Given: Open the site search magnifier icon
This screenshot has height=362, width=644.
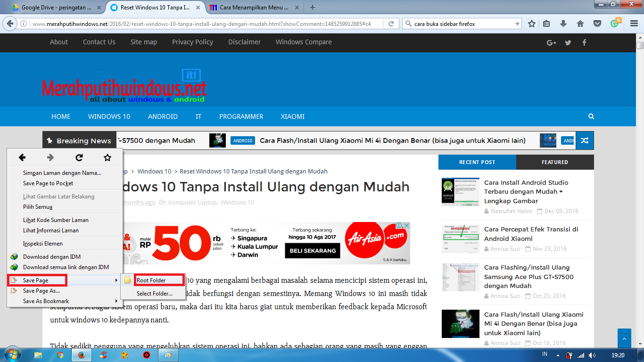Looking at the screenshot, I should click(591, 116).
